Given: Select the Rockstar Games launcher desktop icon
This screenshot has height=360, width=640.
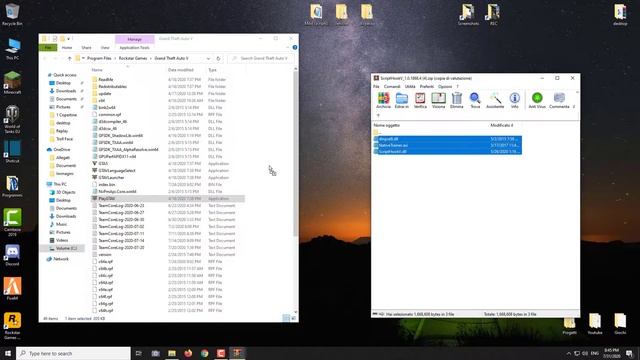Looking at the screenshot, I should (x=12, y=326).
